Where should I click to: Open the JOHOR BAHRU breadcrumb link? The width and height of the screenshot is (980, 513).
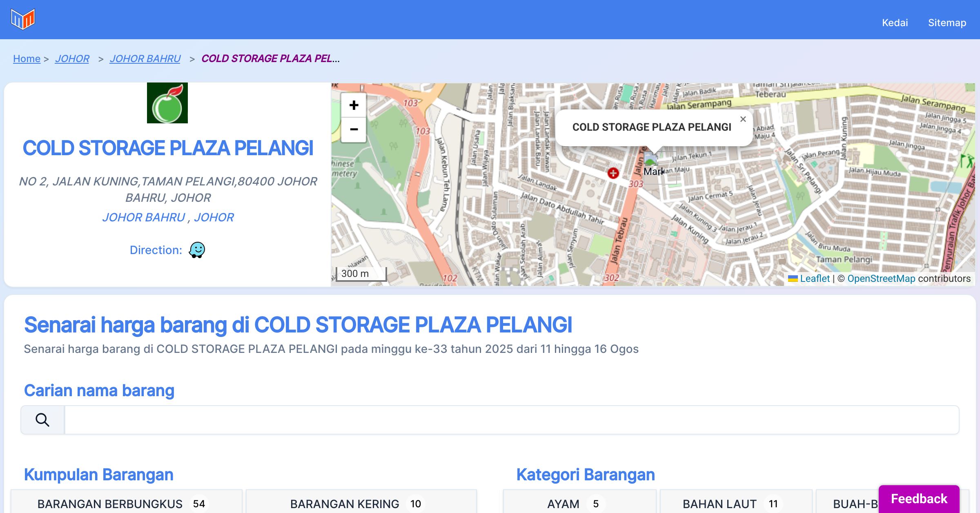tap(145, 59)
